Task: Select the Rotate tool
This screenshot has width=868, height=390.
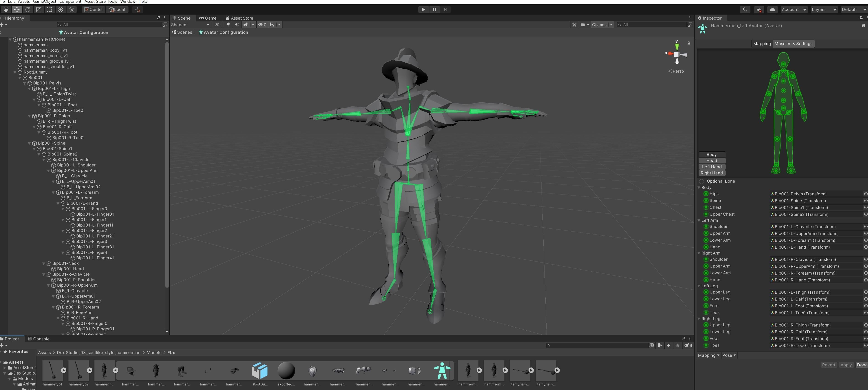Action: tap(28, 9)
